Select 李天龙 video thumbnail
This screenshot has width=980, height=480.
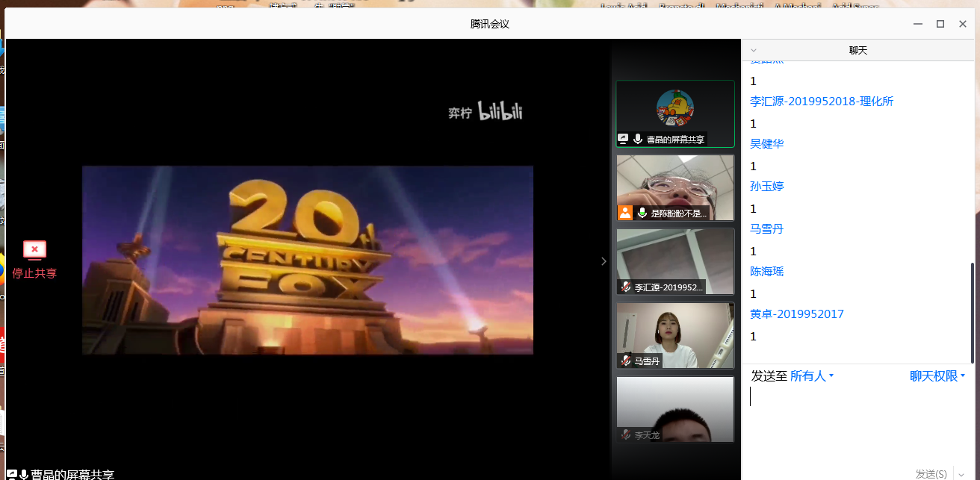point(674,409)
